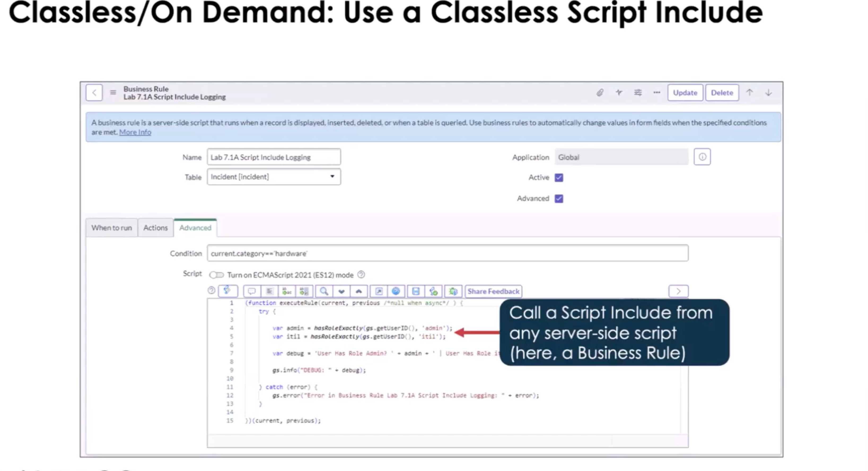
Task: Click the Application info icon
Action: point(702,157)
